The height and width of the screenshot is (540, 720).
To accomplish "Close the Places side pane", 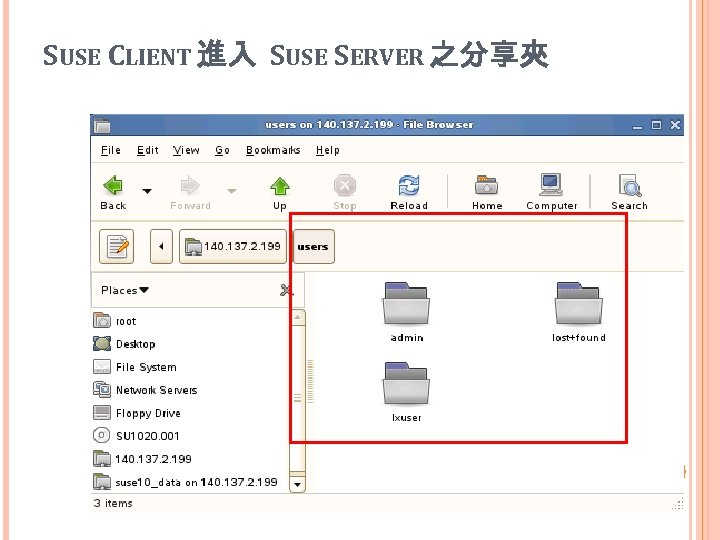I will (286, 290).
